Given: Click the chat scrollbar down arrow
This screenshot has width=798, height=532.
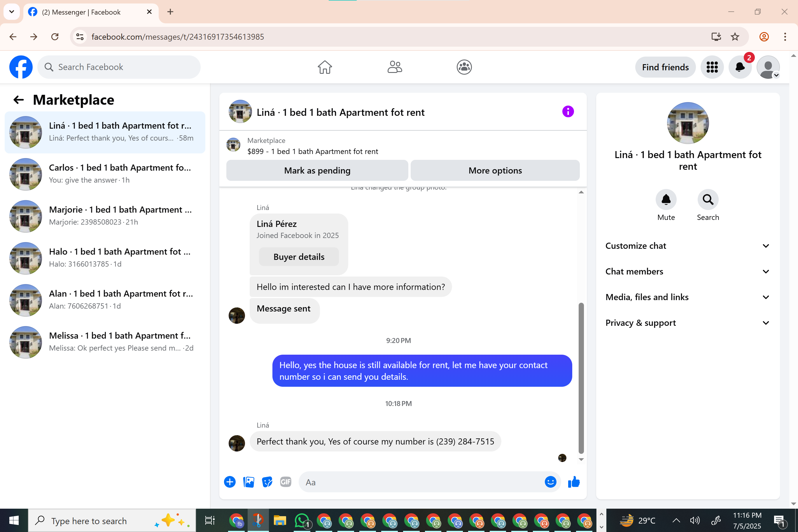Looking at the screenshot, I should pyautogui.click(x=581, y=459).
